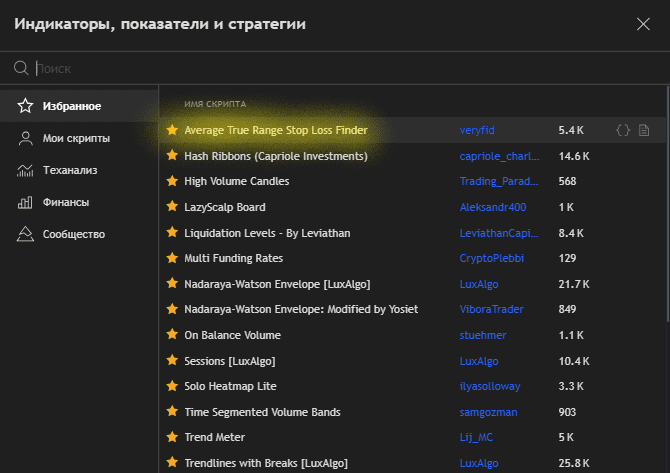Click the source code braces icon
This screenshot has height=473, width=670.
tap(623, 130)
